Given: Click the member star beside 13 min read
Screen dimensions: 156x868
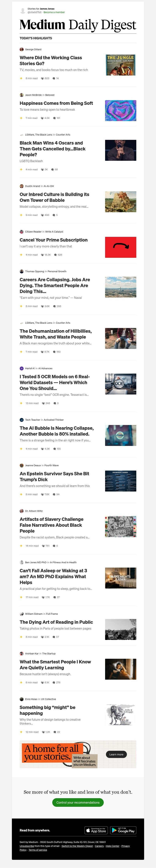Looking at the screenshot, I should point(21,403).
